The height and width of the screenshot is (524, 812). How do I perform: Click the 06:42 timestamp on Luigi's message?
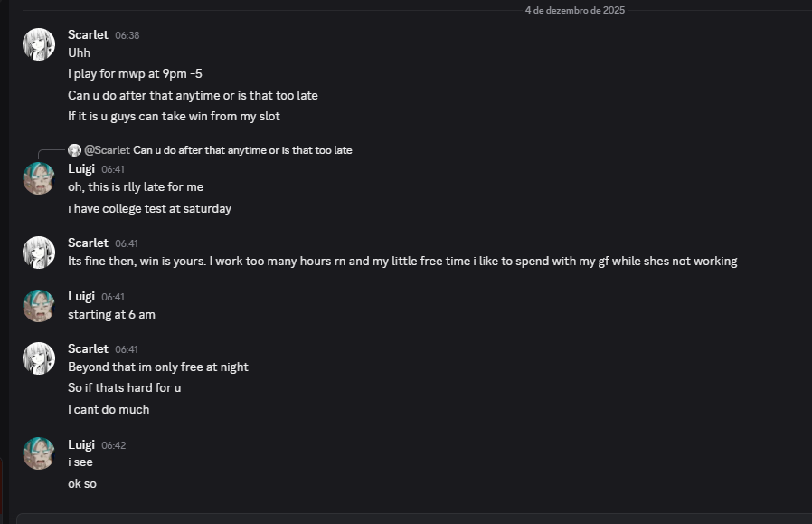(114, 445)
